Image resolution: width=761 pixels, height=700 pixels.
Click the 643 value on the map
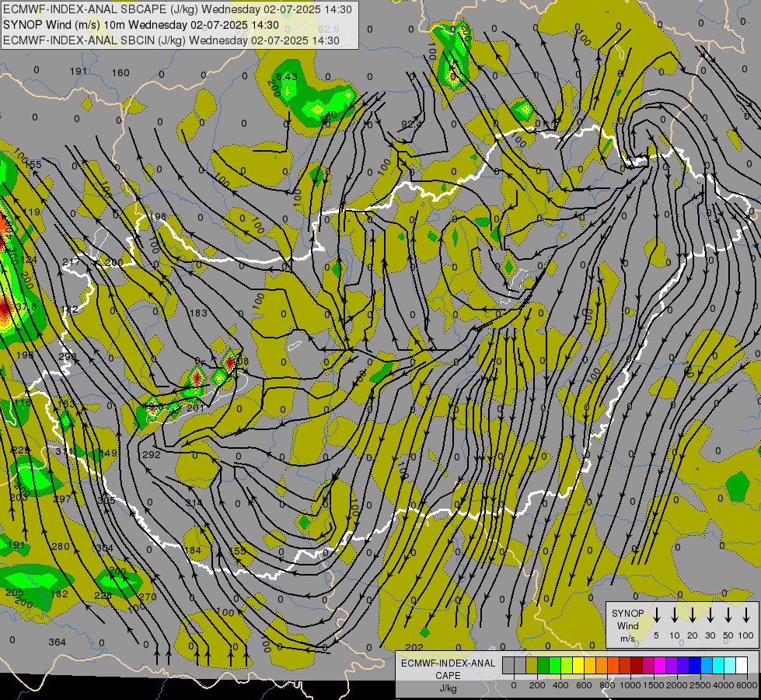point(287,76)
